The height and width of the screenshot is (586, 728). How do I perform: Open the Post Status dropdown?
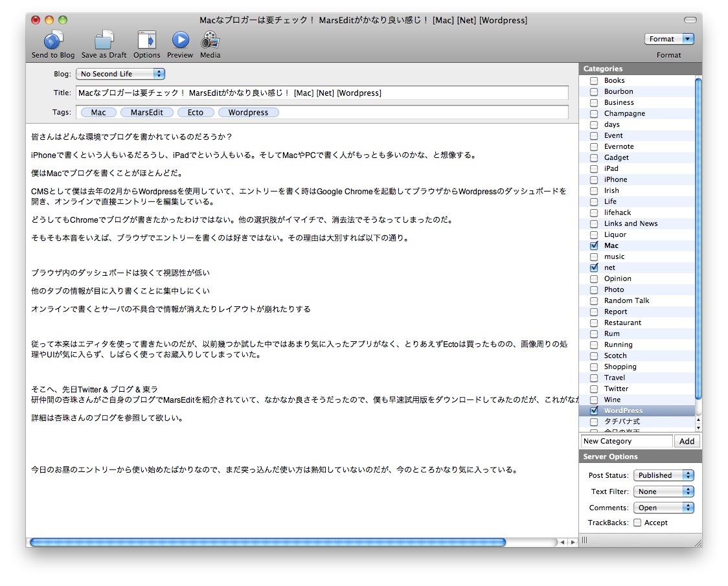click(663, 475)
